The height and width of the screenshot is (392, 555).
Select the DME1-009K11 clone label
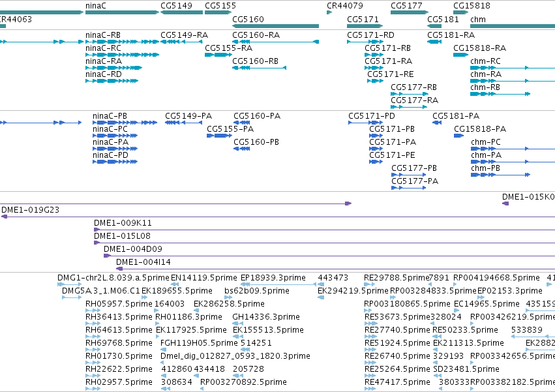[x=123, y=223]
